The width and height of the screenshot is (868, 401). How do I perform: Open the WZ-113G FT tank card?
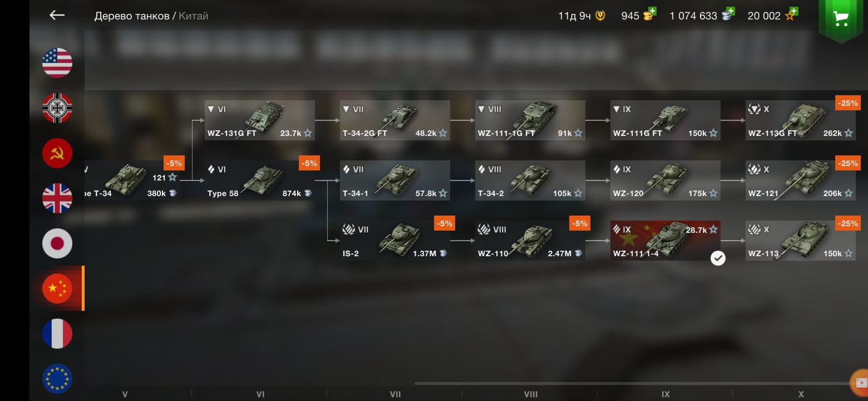[x=801, y=120]
